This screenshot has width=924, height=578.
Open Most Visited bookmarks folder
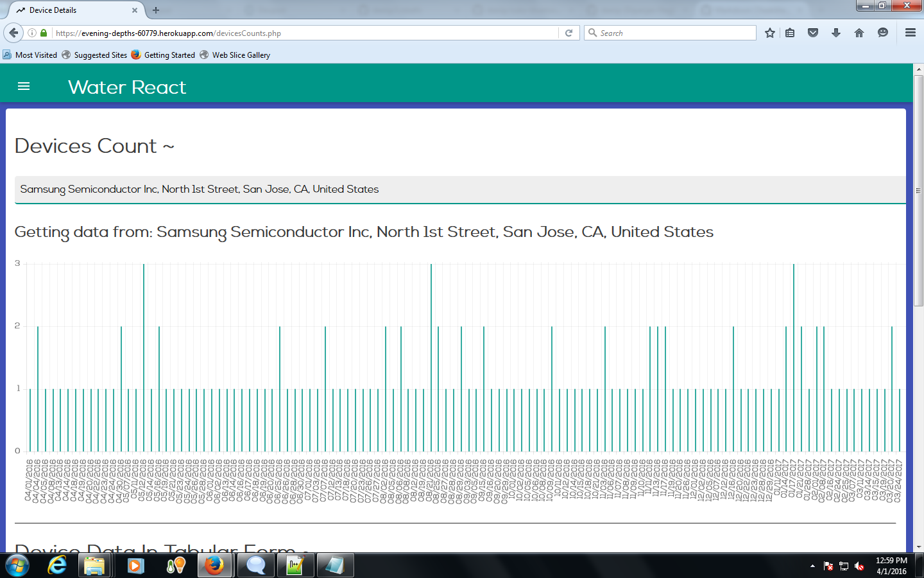coord(30,55)
